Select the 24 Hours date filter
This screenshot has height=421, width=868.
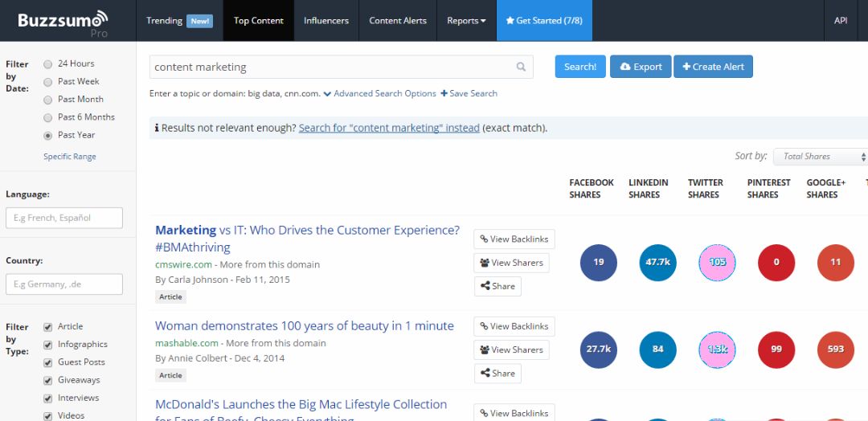(x=48, y=64)
